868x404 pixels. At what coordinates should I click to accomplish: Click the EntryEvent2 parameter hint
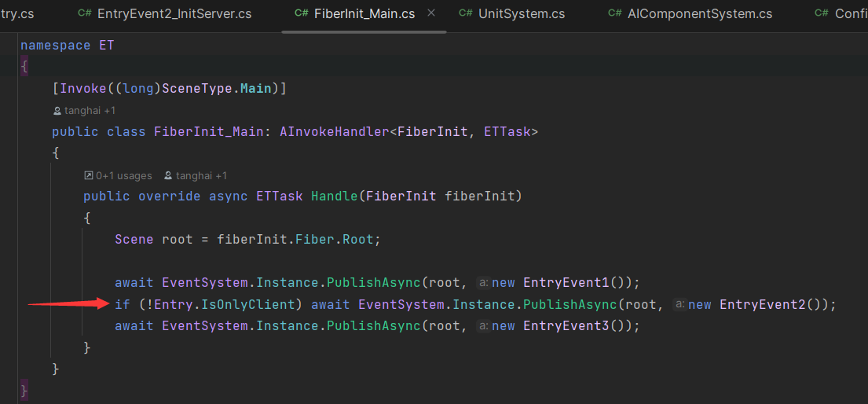click(x=679, y=305)
